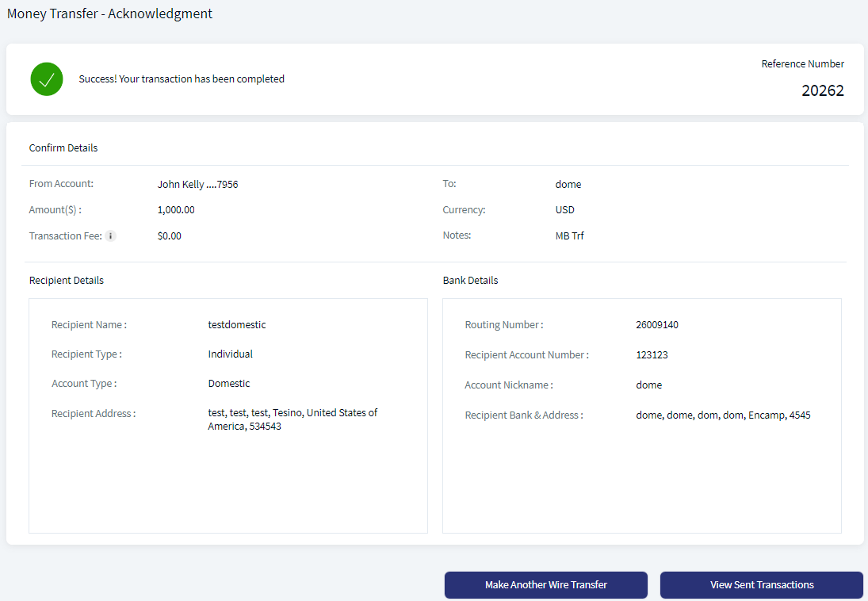
Task: Click the Recipient Name label
Action: pos(89,325)
